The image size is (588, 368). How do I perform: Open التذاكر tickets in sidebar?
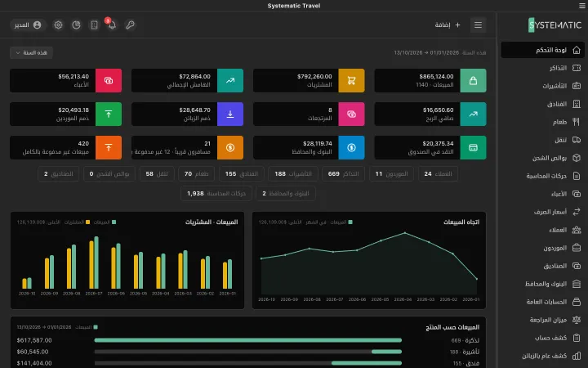point(542,68)
